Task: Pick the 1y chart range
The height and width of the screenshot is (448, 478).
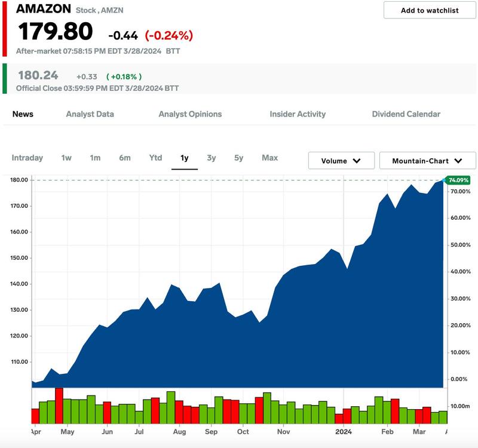Action: tap(185, 158)
